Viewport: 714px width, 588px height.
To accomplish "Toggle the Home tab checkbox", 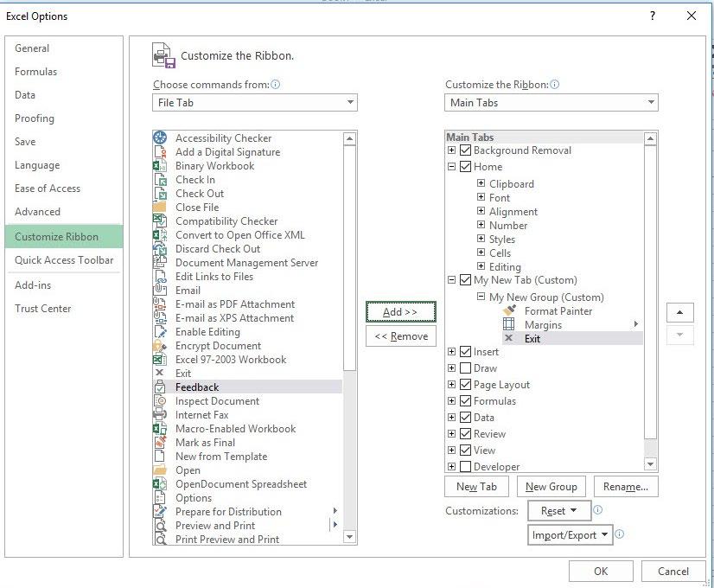I will click(465, 166).
